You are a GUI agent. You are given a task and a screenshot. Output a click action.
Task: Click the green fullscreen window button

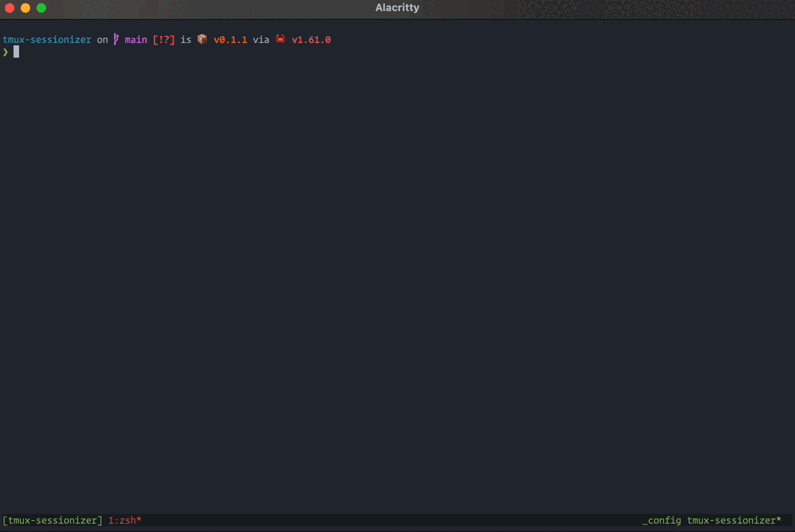pyautogui.click(x=41, y=8)
